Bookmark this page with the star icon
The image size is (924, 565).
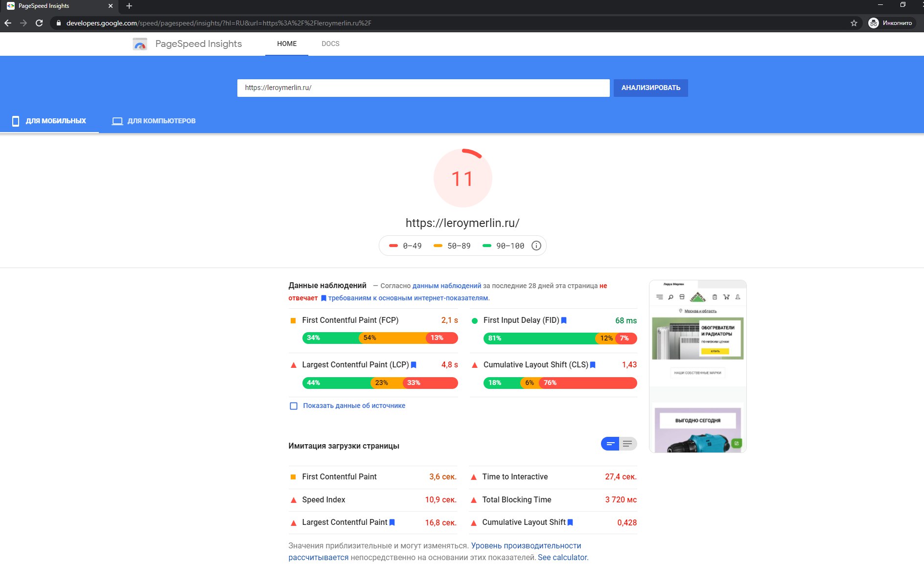[854, 23]
